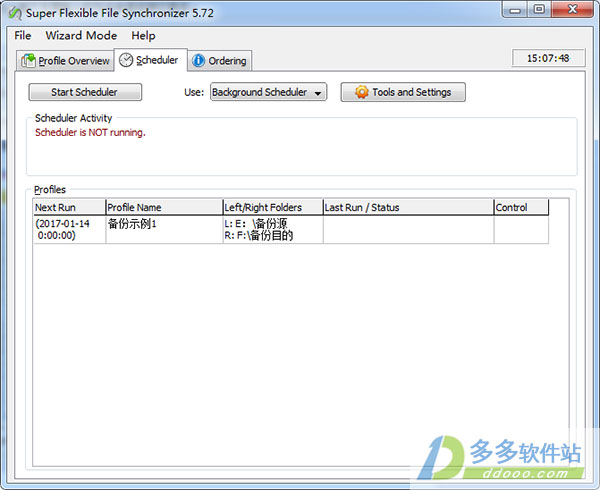
Task: Click the app icon in title bar
Action: coord(15,13)
